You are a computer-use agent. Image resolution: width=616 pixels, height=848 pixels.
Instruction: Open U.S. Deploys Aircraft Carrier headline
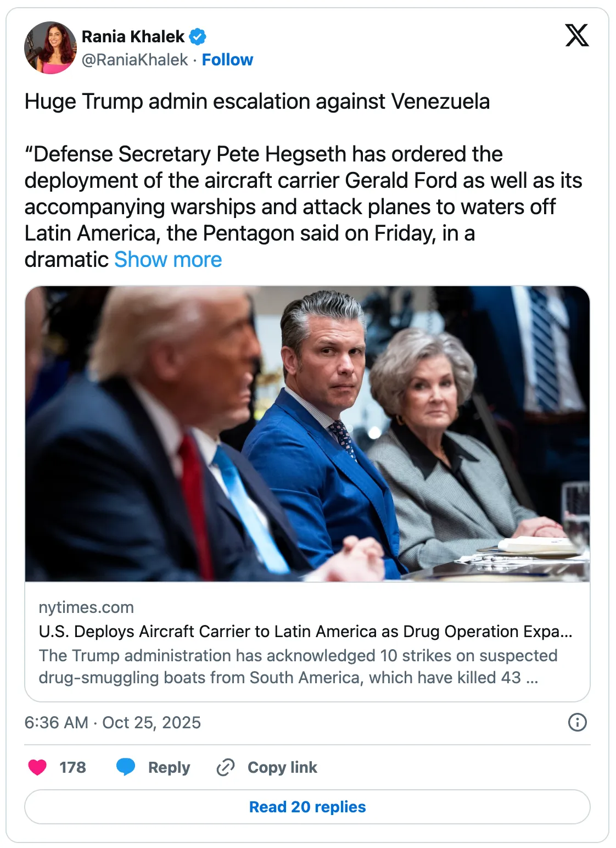click(x=305, y=632)
